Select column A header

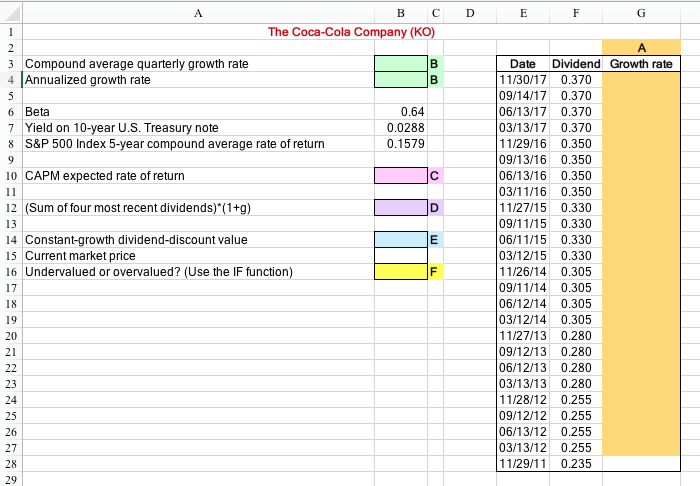tap(198, 13)
